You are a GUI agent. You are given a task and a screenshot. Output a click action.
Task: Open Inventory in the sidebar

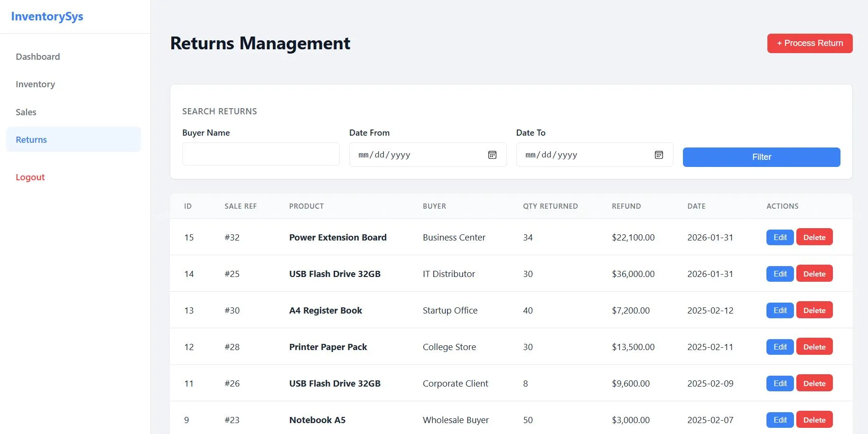click(36, 84)
